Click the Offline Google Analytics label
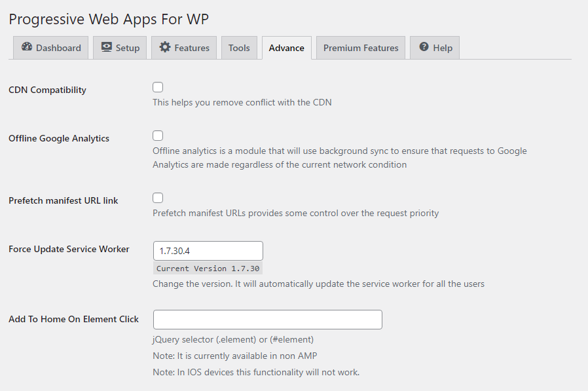 pyautogui.click(x=59, y=138)
